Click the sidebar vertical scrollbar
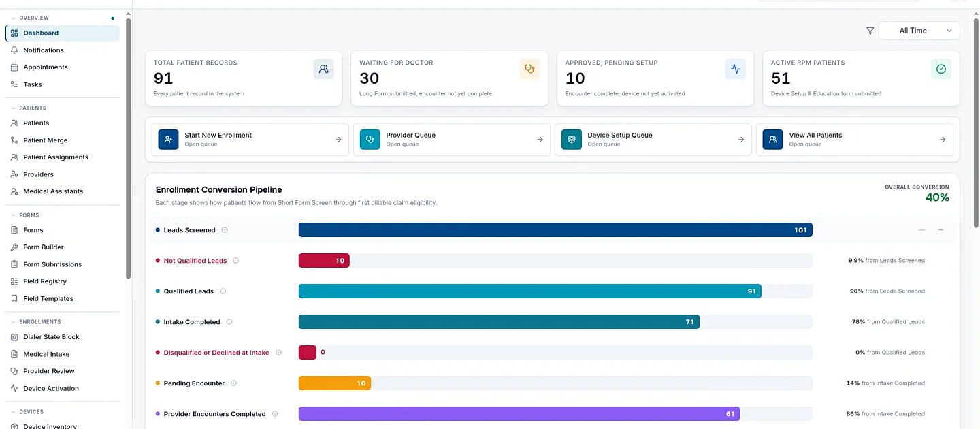Viewport: 980px width, 429px height. click(x=128, y=148)
